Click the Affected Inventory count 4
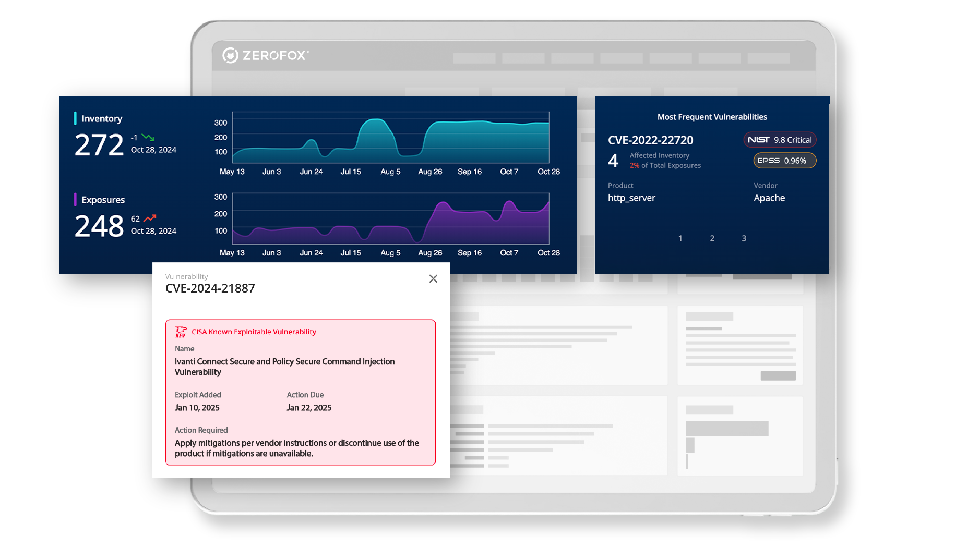 click(613, 161)
